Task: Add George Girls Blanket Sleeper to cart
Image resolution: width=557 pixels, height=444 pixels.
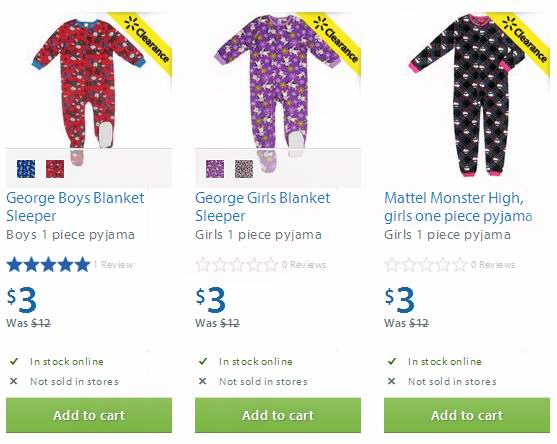Action: [x=278, y=415]
